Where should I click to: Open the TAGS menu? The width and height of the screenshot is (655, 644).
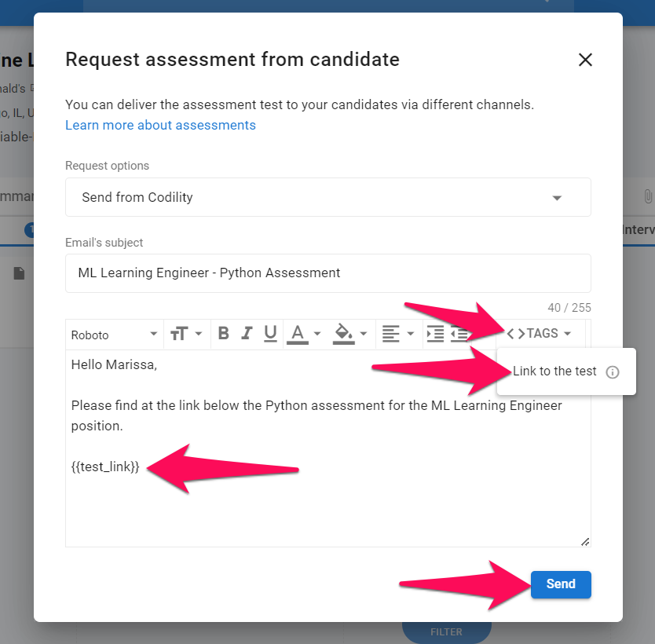click(538, 333)
